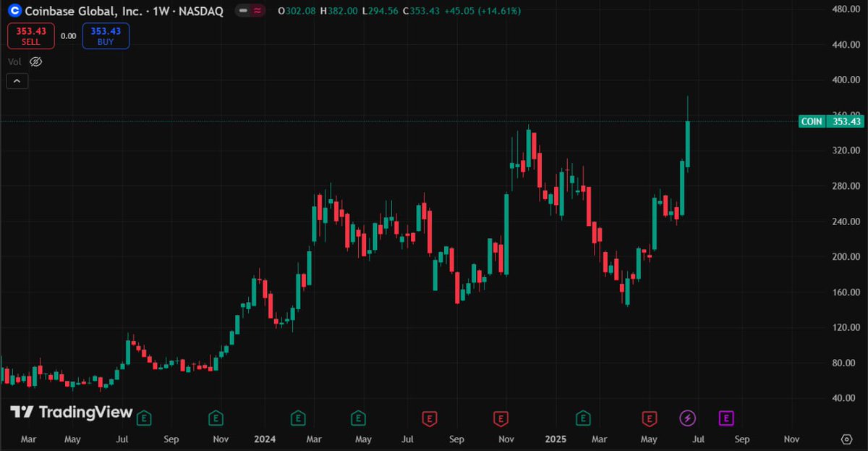Click the 200.00 price axis label

(x=846, y=257)
